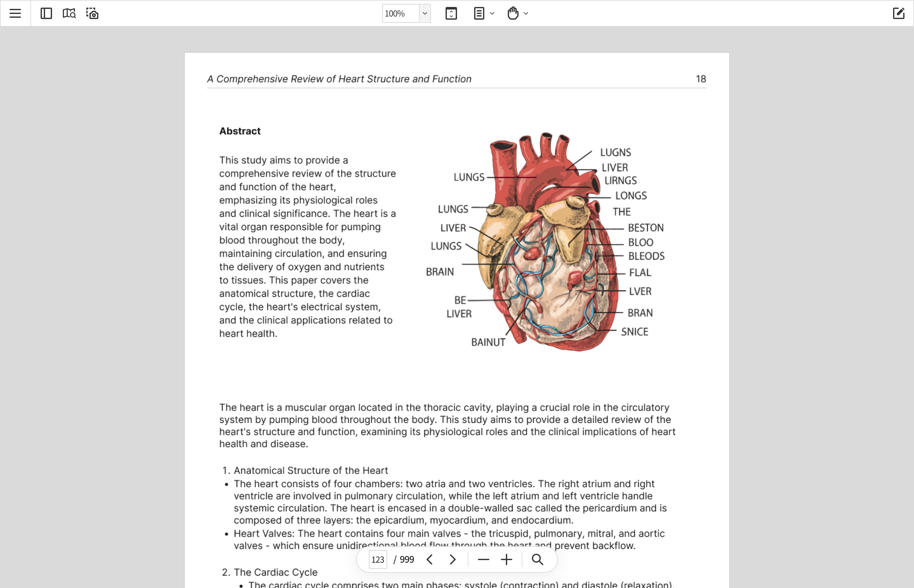Image resolution: width=914 pixels, height=588 pixels.
Task: Expand the hand tool dropdown chevron
Action: coord(526,13)
